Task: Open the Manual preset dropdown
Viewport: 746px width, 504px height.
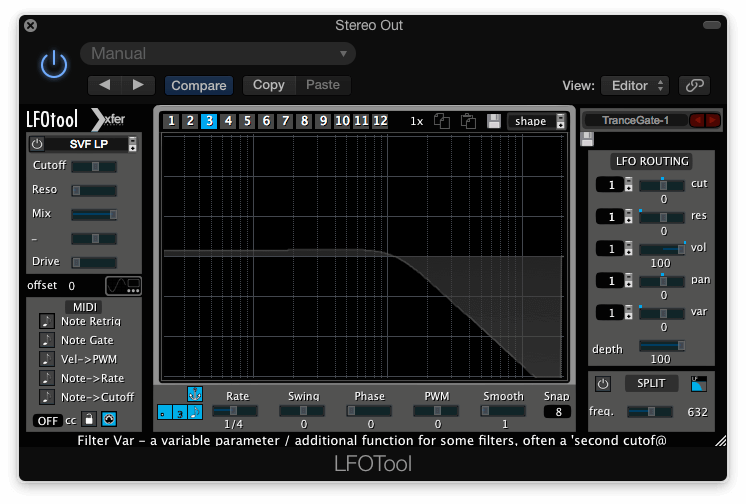Action: click(x=218, y=53)
